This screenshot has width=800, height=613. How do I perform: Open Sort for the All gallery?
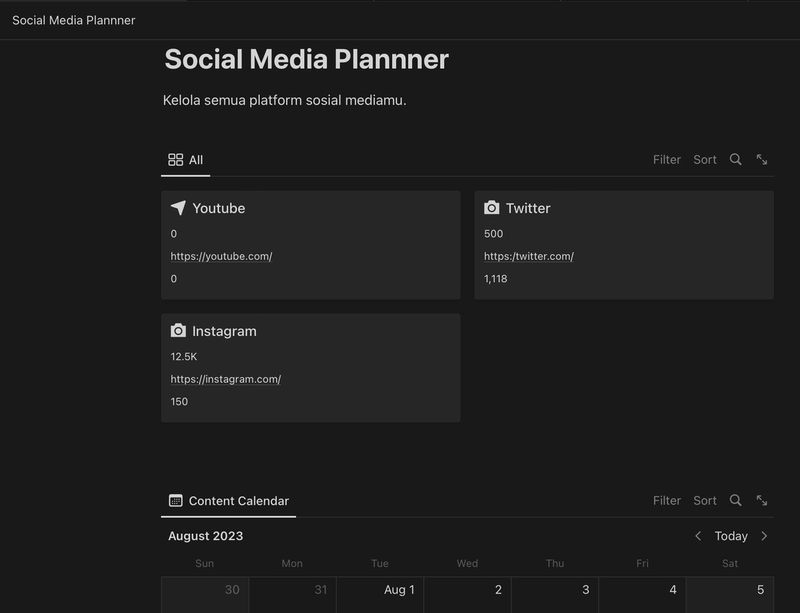click(705, 160)
